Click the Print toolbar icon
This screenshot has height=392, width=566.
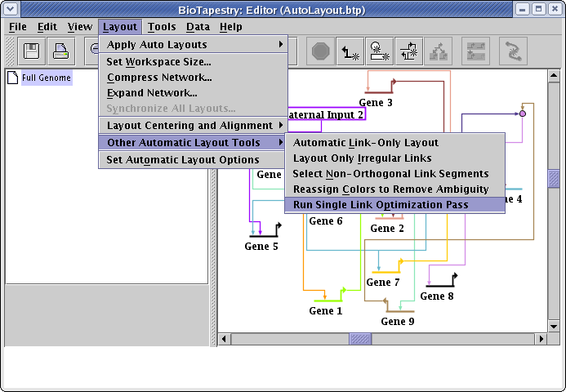[62, 51]
